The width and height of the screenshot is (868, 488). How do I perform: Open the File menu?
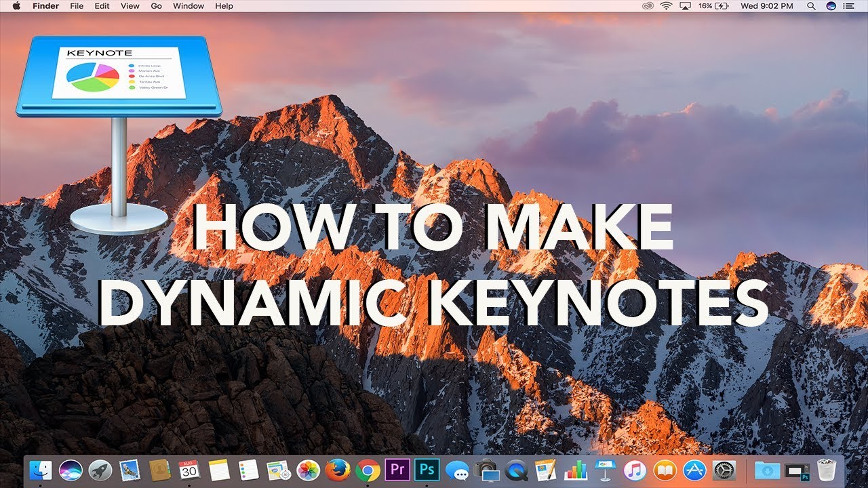[x=77, y=6]
